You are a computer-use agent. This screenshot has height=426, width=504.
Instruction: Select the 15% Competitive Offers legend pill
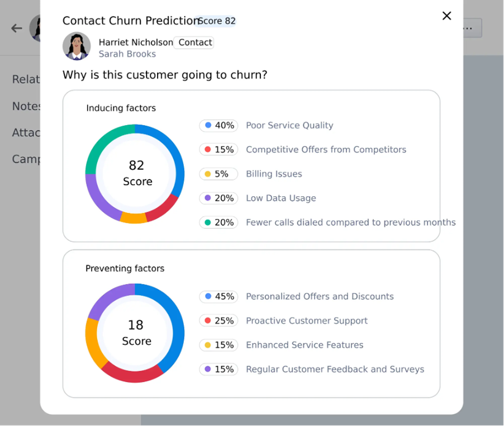point(218,150)
